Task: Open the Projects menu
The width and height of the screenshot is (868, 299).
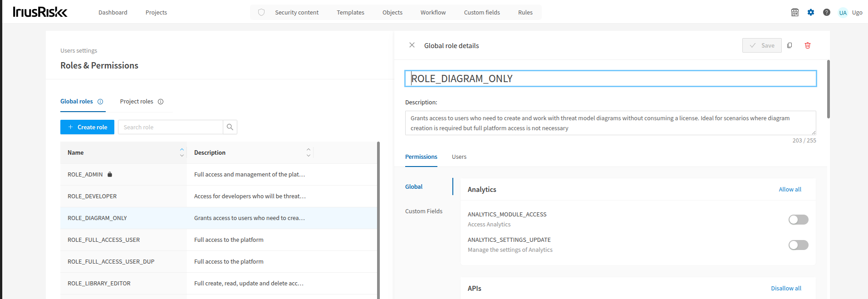Action: [156, 12]
